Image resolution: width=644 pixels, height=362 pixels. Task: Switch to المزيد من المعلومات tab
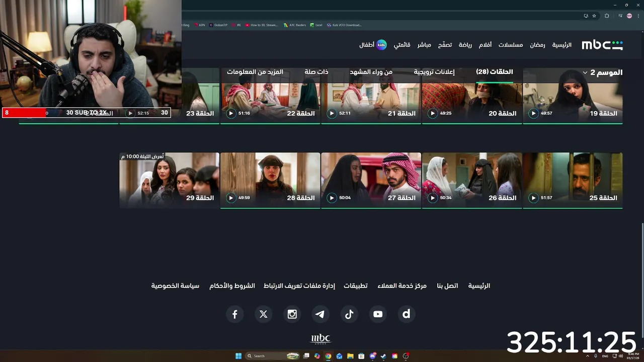255,72
